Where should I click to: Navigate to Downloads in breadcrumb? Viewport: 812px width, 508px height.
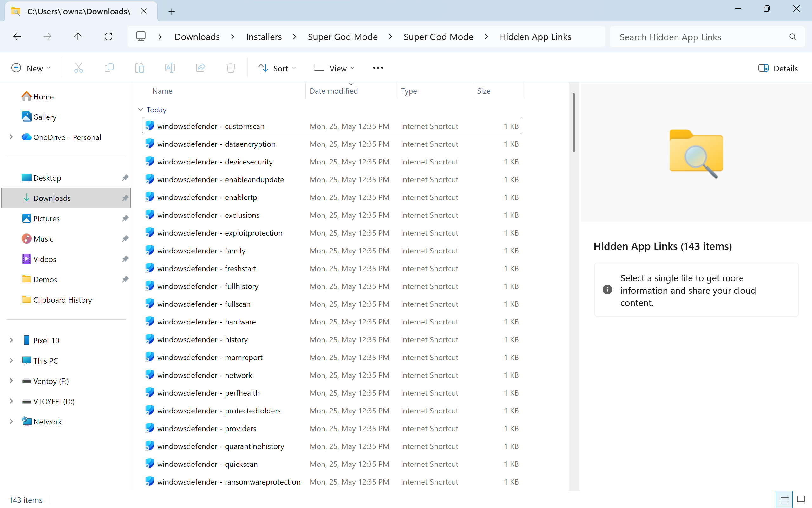pos(197,37)
